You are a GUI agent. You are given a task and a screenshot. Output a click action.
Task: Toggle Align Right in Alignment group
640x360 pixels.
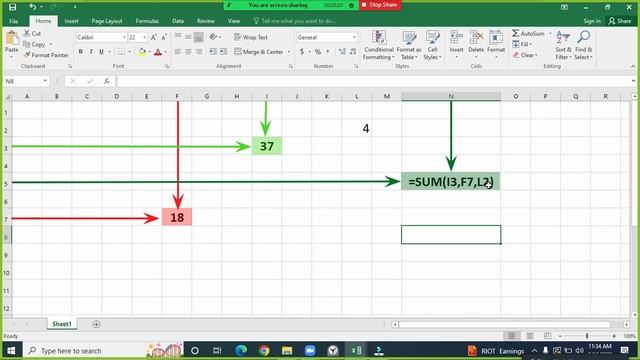click(198, 51)
